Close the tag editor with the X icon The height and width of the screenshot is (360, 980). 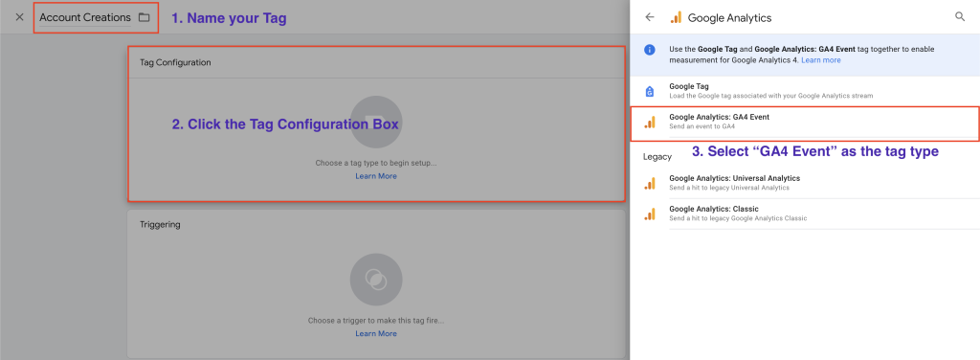19,17
